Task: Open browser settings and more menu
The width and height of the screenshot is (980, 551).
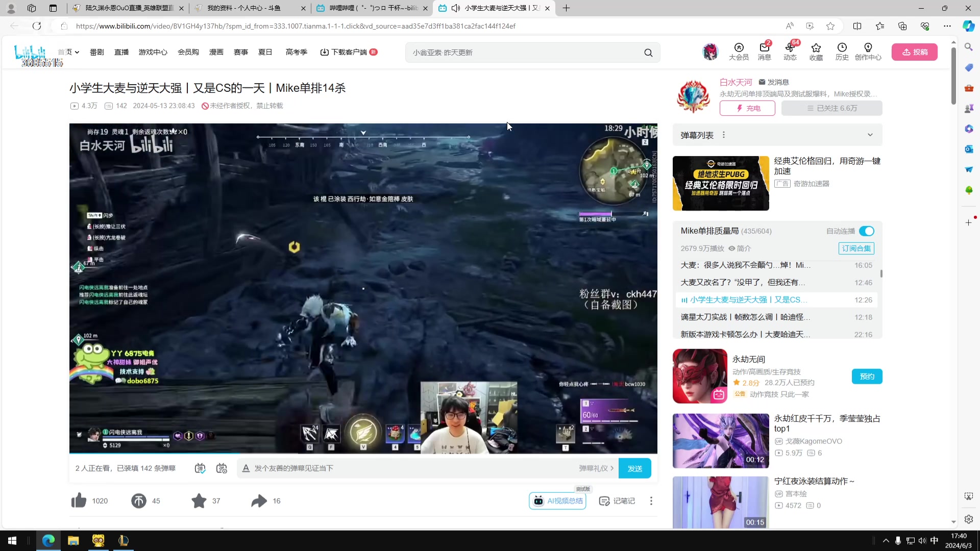Action: 947,26
